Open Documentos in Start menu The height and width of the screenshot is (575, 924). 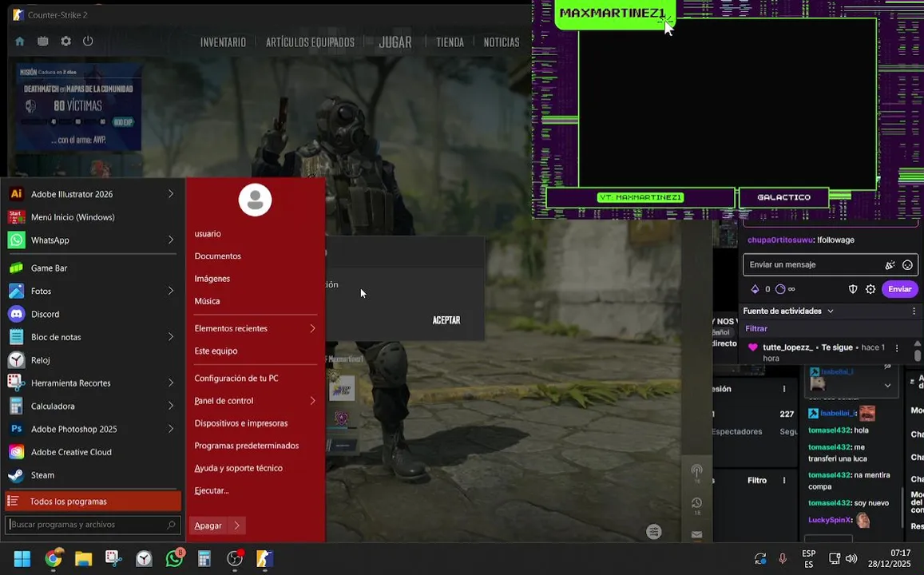coord(217,256)
